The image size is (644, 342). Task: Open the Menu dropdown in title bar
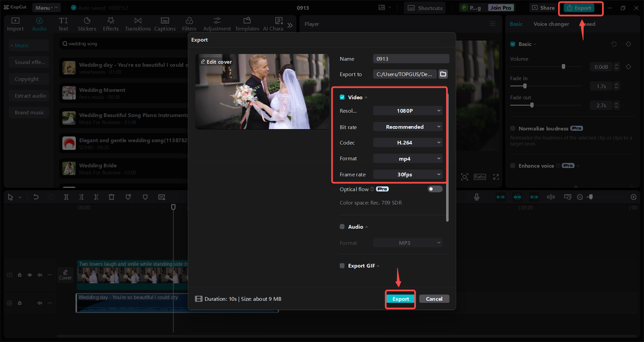pos(46,8)
